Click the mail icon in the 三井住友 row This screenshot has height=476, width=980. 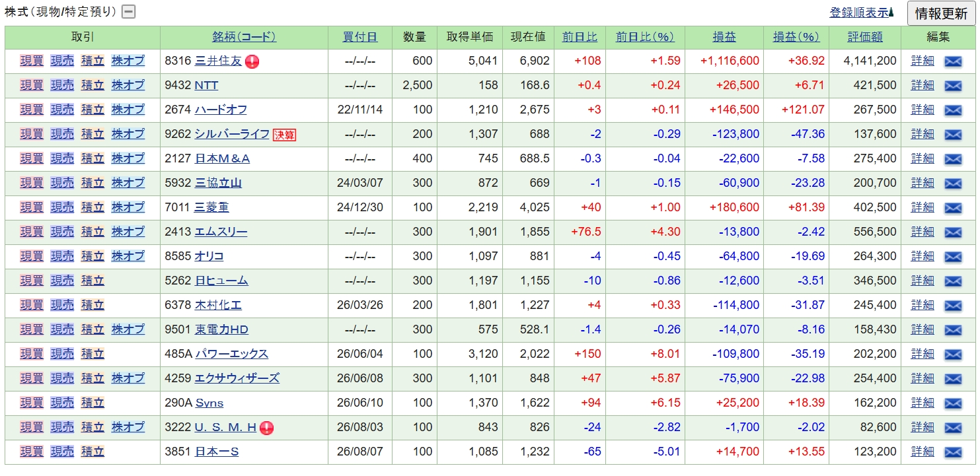click(x=952, y=61)
